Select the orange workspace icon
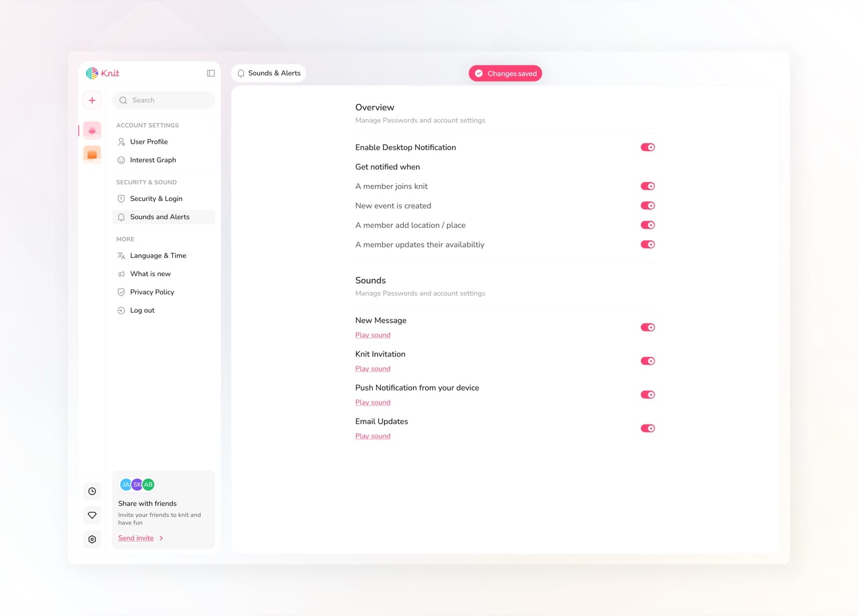 point(92,154)
